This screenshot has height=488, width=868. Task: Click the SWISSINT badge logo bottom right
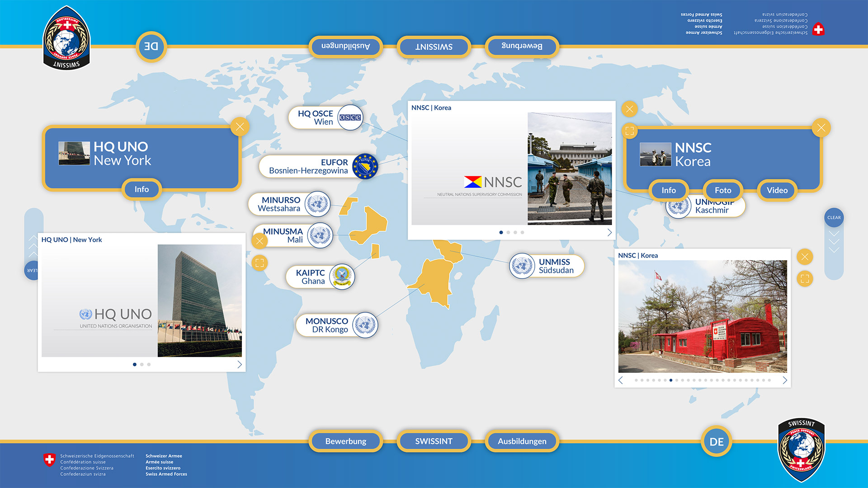tap(801, 450)
